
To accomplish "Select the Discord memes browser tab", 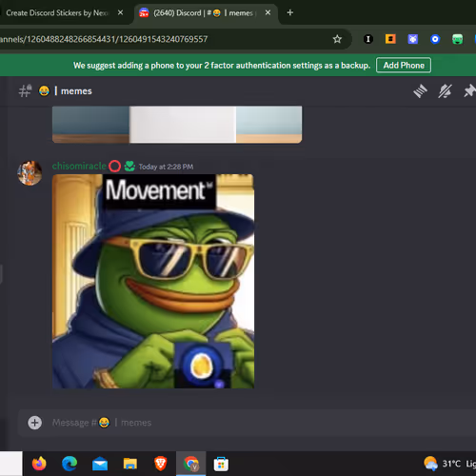I will 203,13.
